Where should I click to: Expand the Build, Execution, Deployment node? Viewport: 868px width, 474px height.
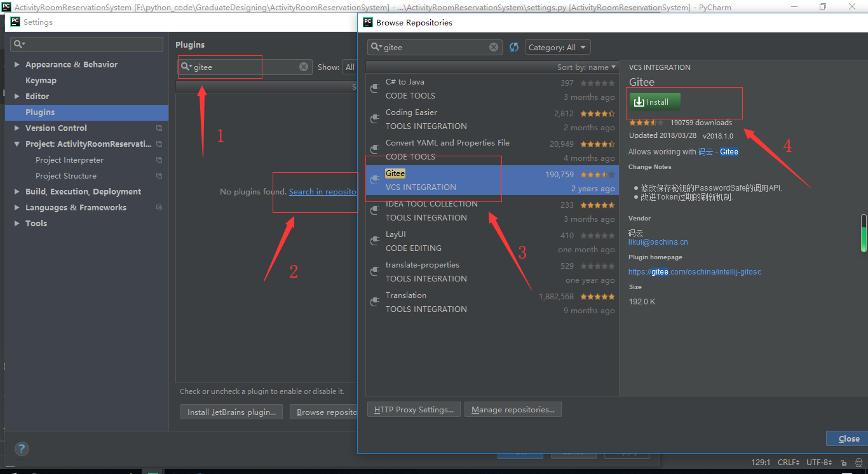(x=17, y=191)
